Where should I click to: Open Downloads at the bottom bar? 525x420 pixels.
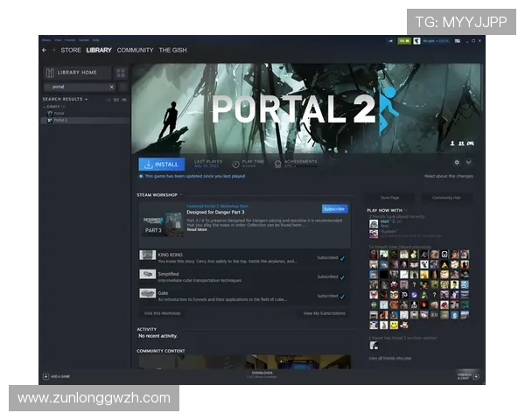pos(262,374)
